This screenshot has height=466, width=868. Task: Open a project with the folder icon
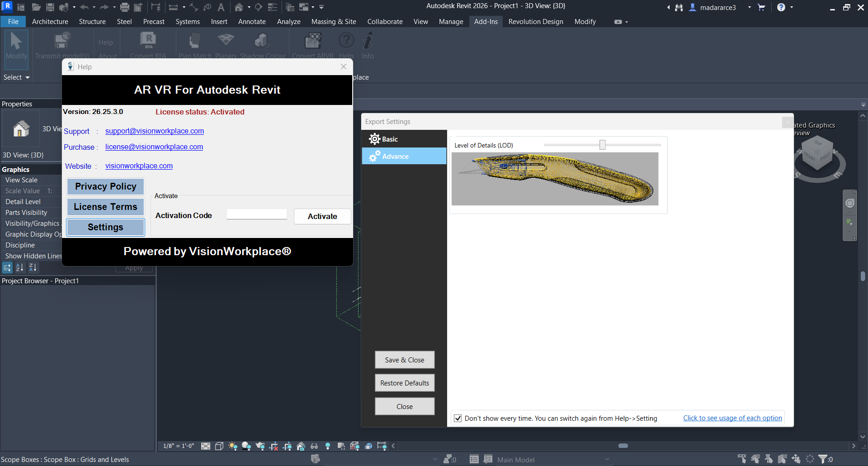[x=36, y=7]
